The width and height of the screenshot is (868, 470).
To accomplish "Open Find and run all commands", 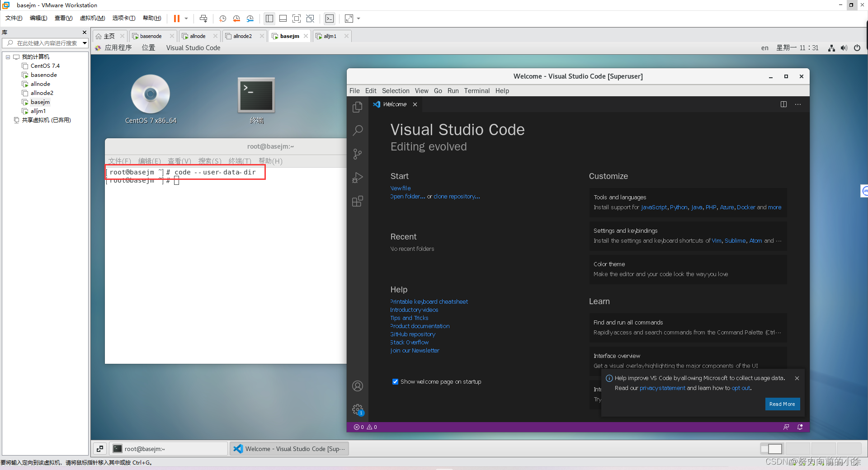I will pyautogui.click(x=688, y=328).
